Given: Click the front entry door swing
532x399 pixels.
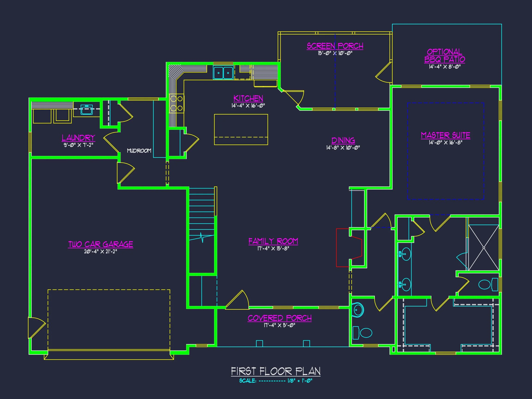Looking at the screenshot, I should coord(238,301).
